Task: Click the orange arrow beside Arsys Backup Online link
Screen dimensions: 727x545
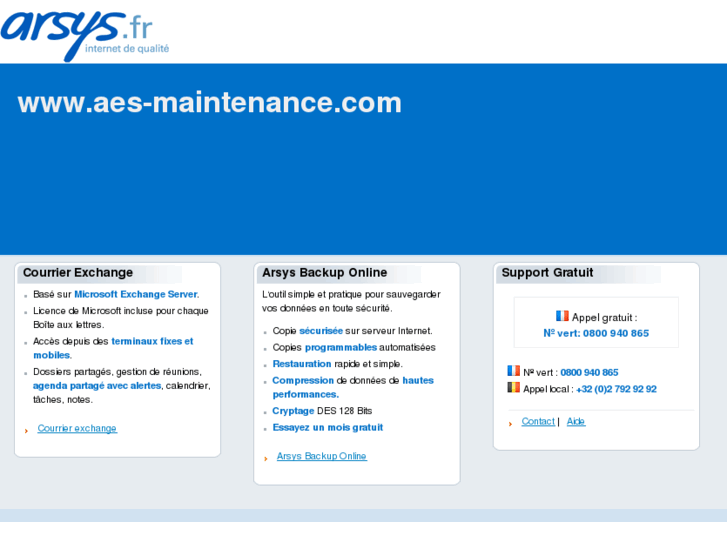Action: click(266, 459)
